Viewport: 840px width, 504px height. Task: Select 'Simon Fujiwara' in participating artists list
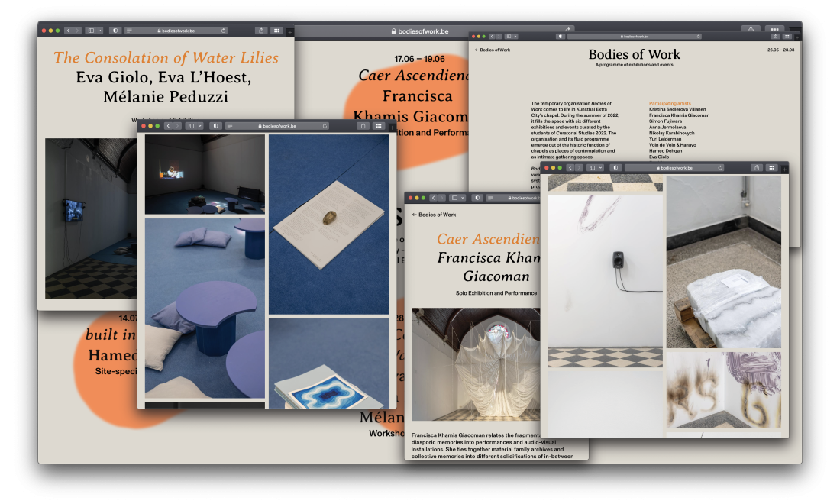click(x=665, y=121)
